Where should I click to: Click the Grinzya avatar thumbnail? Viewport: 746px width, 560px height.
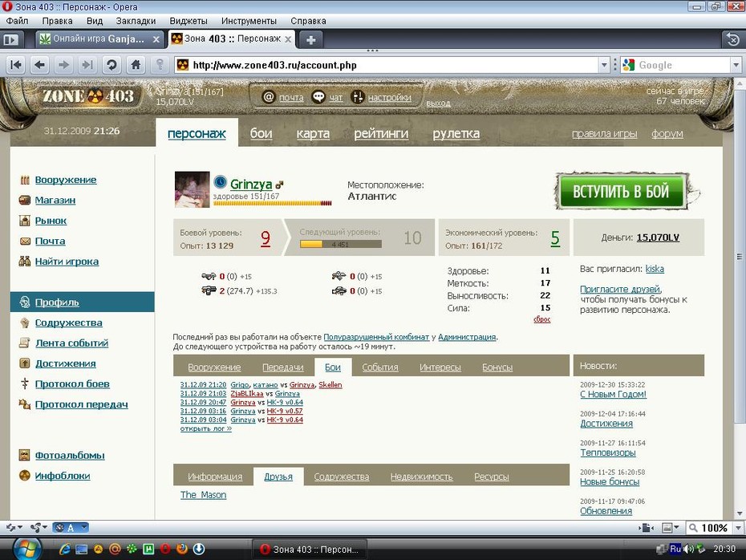tap(193, 189)
